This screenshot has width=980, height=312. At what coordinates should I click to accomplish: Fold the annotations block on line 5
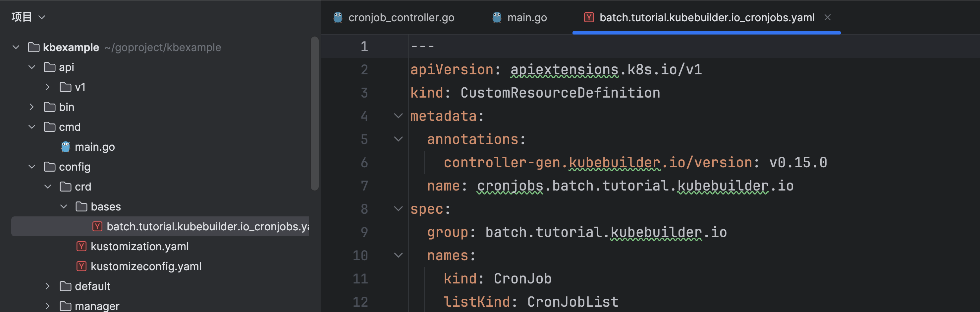(398, 139)
